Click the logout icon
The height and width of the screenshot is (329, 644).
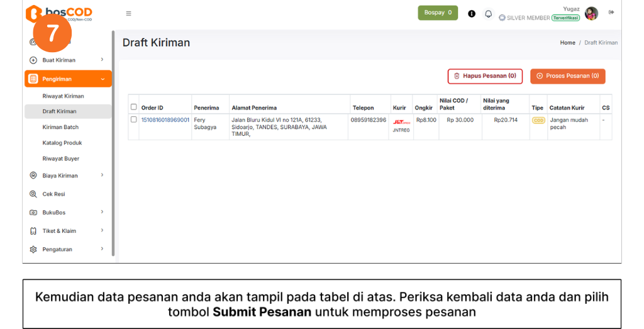(x=611, y=13)
